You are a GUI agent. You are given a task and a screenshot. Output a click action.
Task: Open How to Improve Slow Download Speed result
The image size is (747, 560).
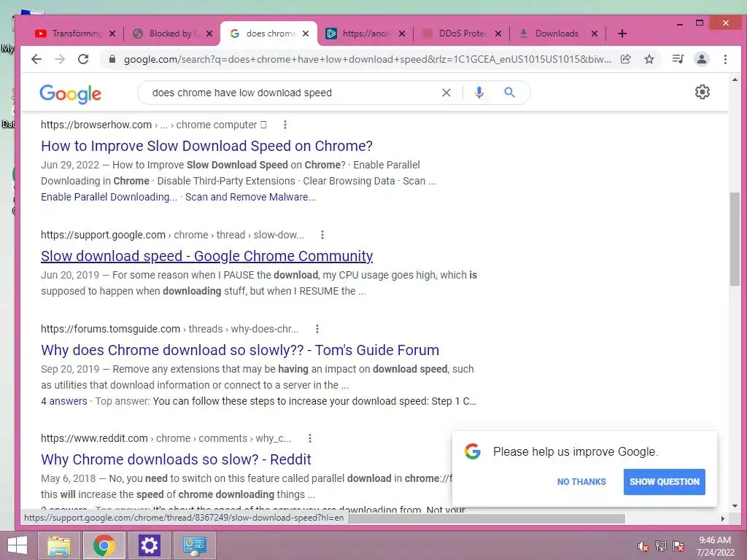(x=206, y=146)
